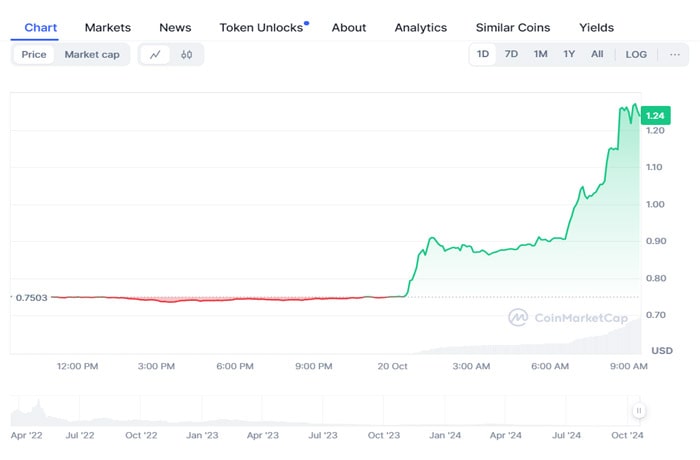Click the USD currency label
This screenshot has height=460, width=700.
(x=662, y=351)
